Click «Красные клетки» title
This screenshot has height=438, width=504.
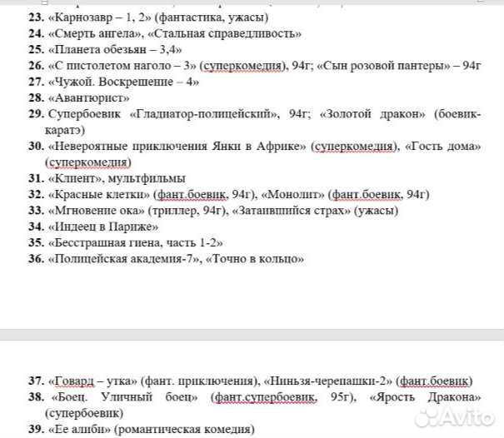pyautogui.click(x=99, y=194)
